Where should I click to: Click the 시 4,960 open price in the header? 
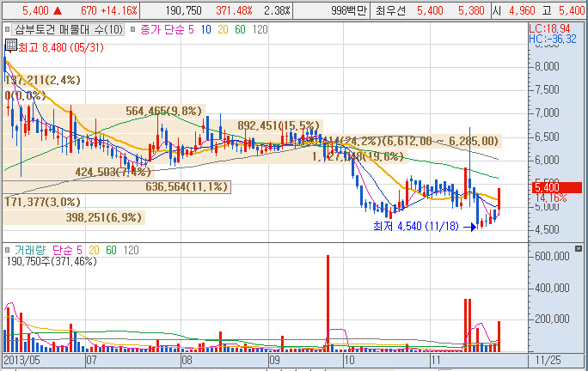pyautogui.click(x=514, y=11)
